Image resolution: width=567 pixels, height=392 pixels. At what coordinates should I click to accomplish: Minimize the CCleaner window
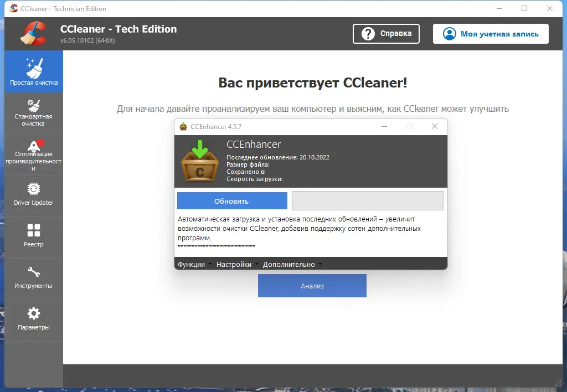pyautogui.click(x=499, y=8)
